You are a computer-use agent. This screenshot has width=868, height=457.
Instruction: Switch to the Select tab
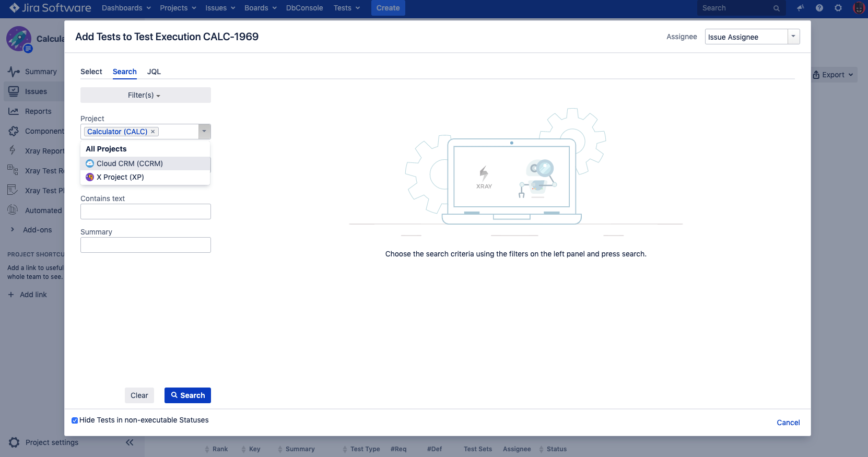(x=91, y=72)
